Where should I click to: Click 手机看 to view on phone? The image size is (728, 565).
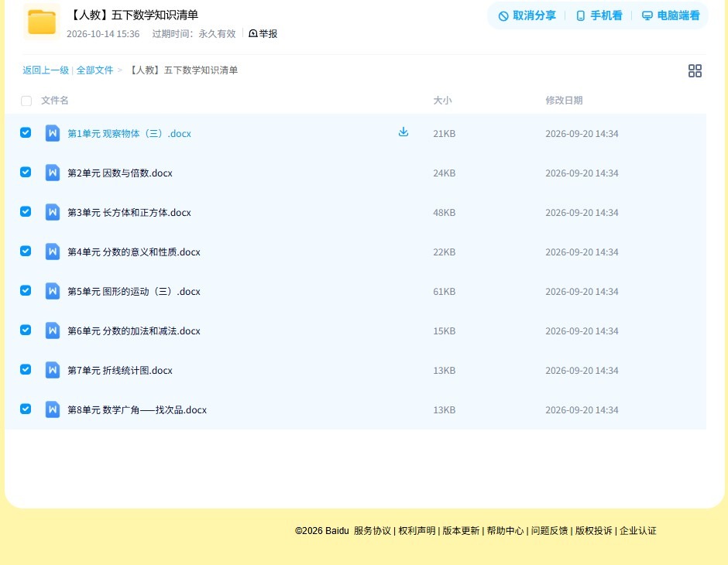point(599,15)
